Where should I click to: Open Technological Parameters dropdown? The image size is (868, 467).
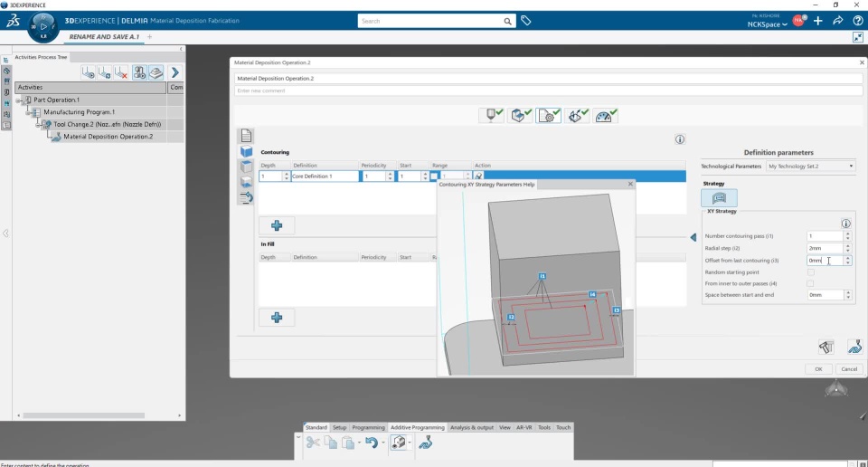point(811,167)
